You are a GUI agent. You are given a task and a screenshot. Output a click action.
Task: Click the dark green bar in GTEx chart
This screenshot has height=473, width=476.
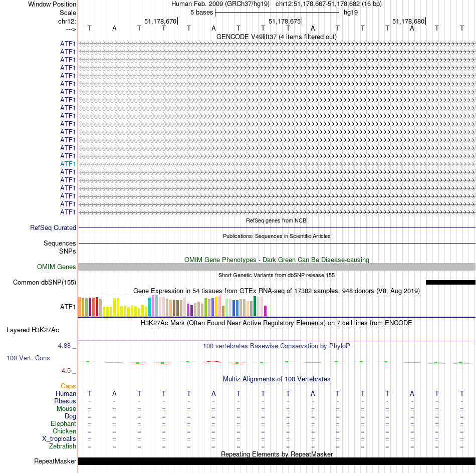(255, 306)
